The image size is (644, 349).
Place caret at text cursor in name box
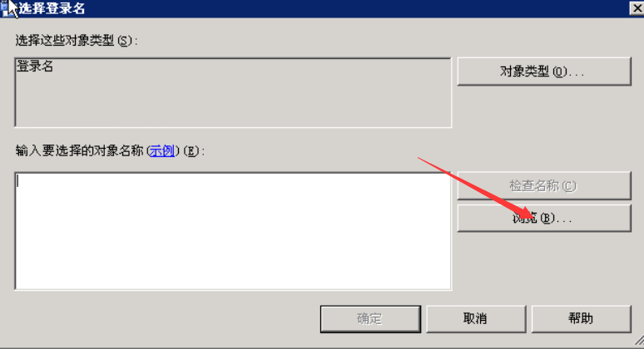tap(17, 180)
